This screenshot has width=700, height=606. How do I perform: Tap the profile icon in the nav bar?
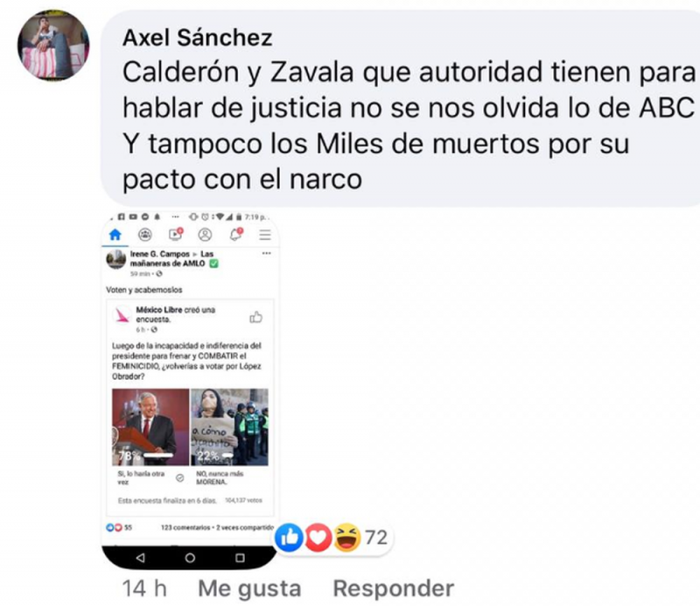(x=205, y=235)
